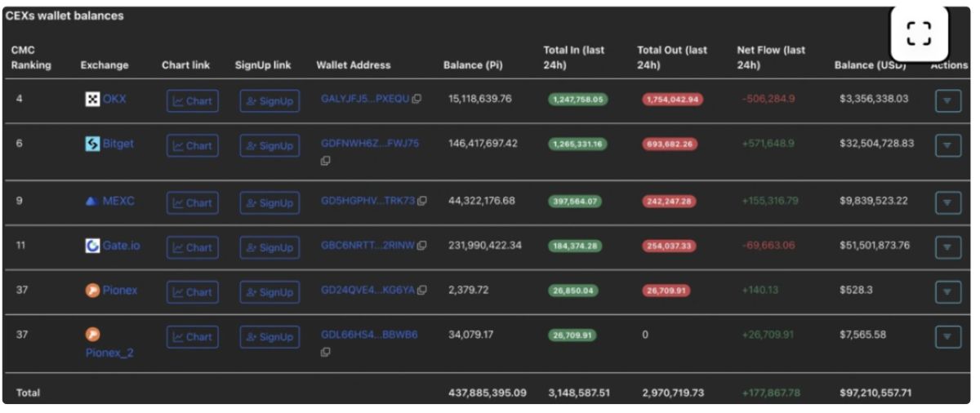Click the Gate.io exchange logo
This screenshot has height=413, width=980.
(x=92, y=245)
